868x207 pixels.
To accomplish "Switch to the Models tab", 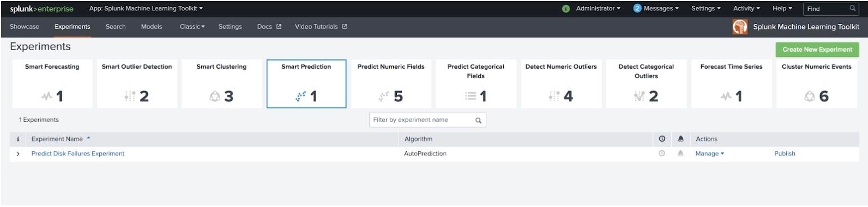I will click(x=152, y=27).
